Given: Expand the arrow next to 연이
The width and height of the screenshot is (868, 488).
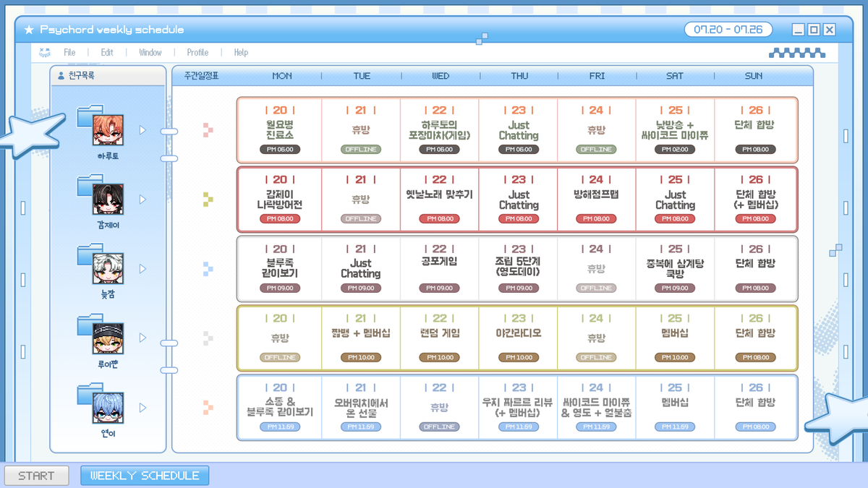Looking at the screenshot, I should pos(142,407).
